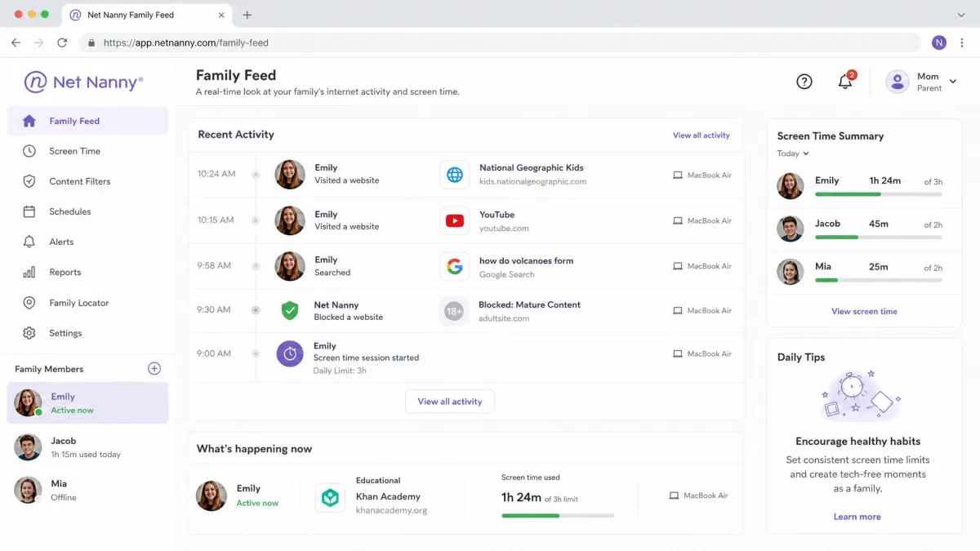Click the YouTube play icon
The height and width of the screenshot is (551, 980).
[x=455, y=220]
